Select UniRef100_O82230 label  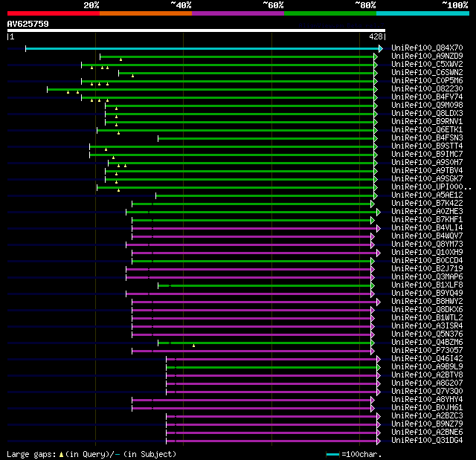427,89
